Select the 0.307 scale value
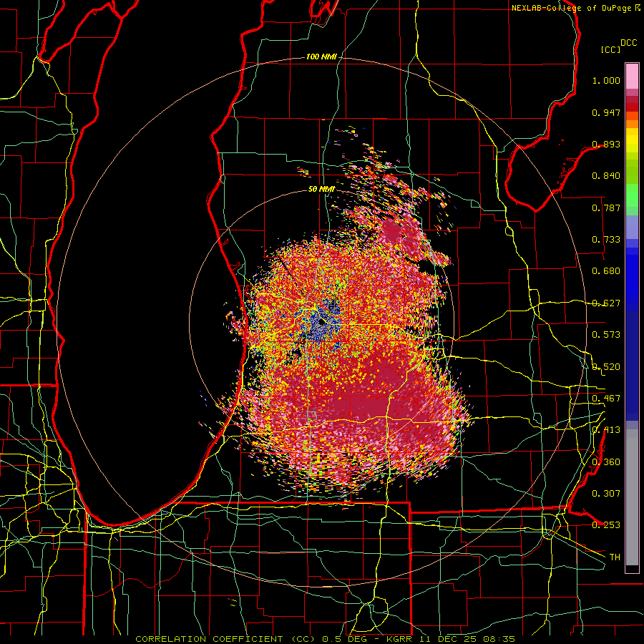644x644 pixels. (606, 494)
